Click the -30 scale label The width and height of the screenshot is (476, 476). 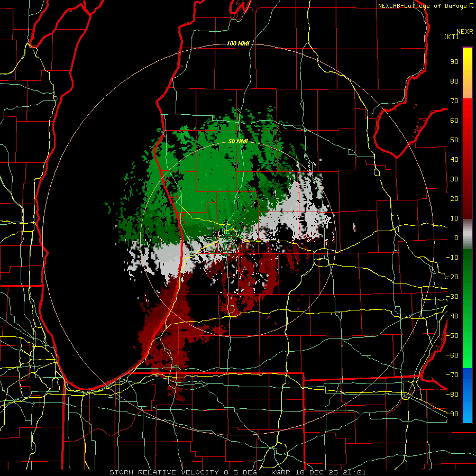tap(452, 297)
